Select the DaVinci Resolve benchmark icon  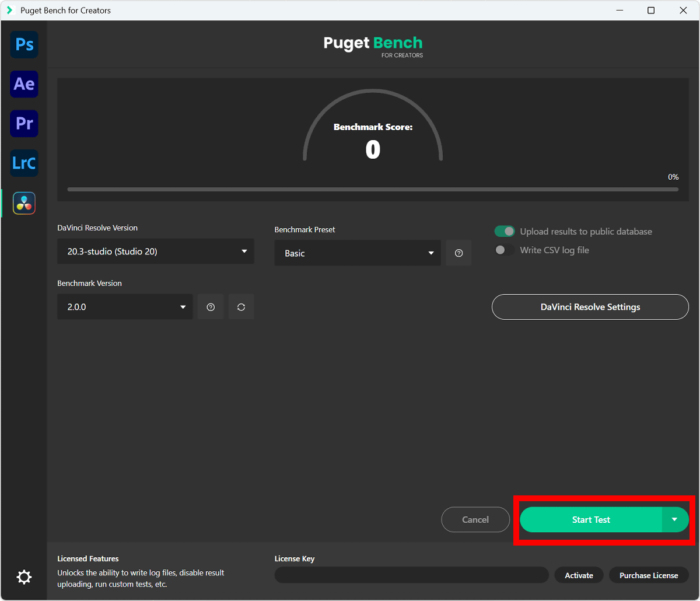pos(24,203)
